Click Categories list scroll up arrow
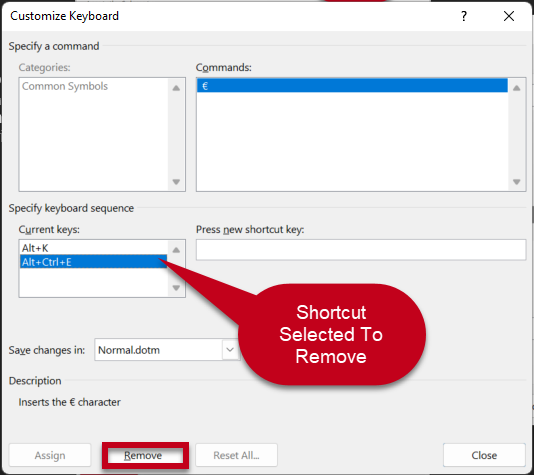 pyautogui.click(x=176, y=88)
